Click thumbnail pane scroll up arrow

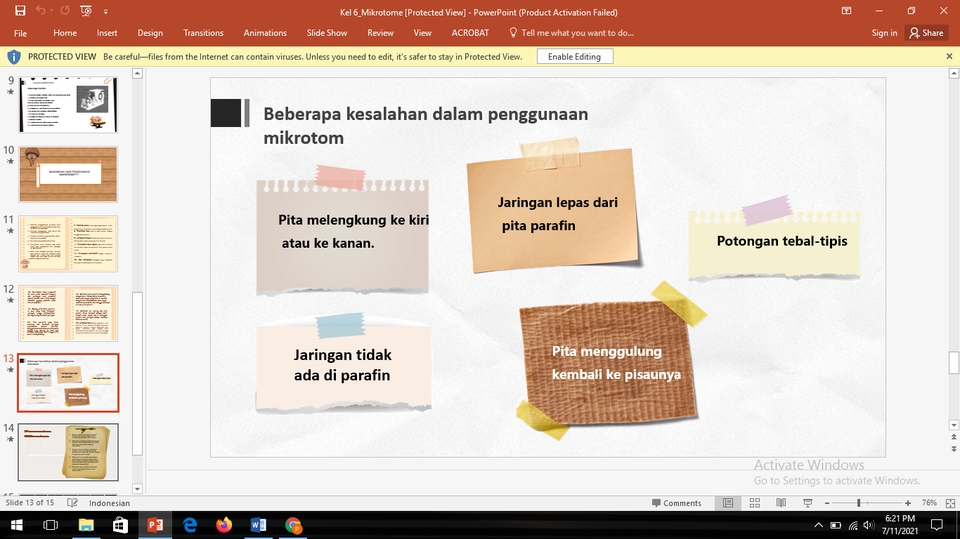[x=137, y=74]
